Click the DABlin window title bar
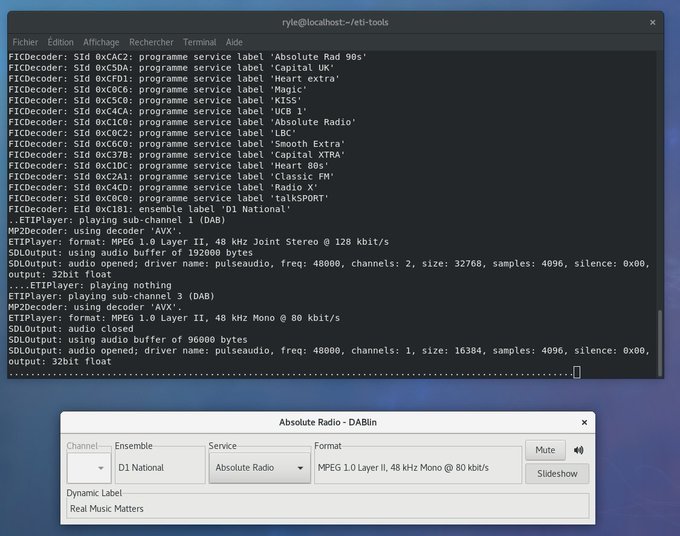The image size is (680, 536). (328, 422)
